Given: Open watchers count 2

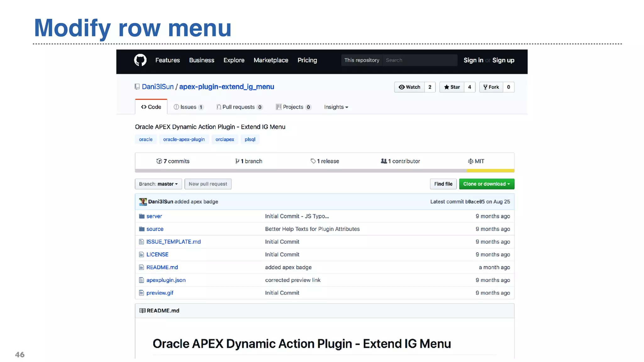Looking at the screenshot, I should pos(430,87).
